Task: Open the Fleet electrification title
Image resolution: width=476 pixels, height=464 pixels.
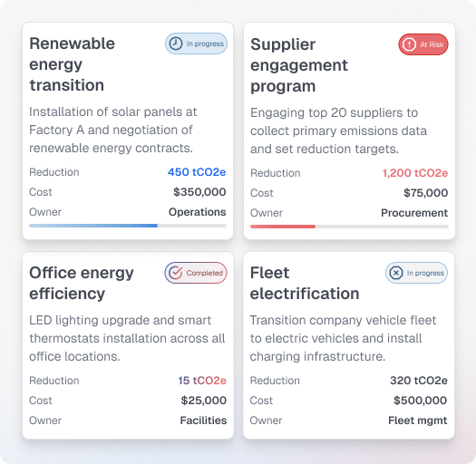Action: click(305, 283)
